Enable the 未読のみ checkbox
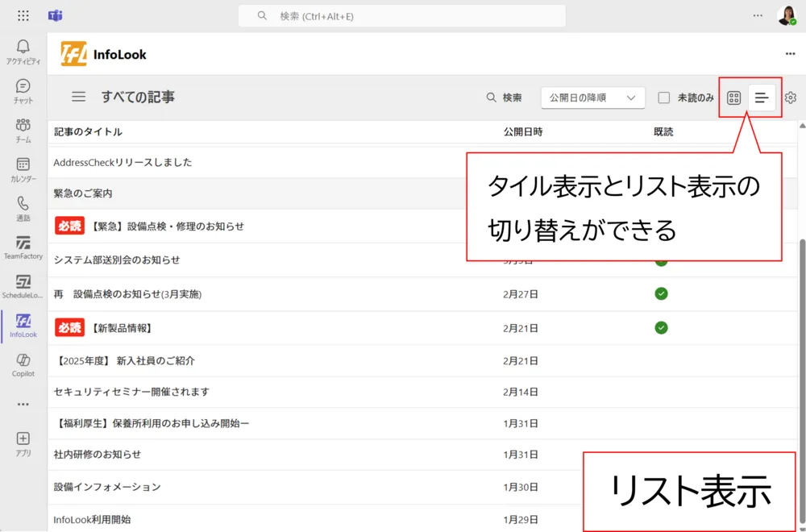 [x=664, y=98]
